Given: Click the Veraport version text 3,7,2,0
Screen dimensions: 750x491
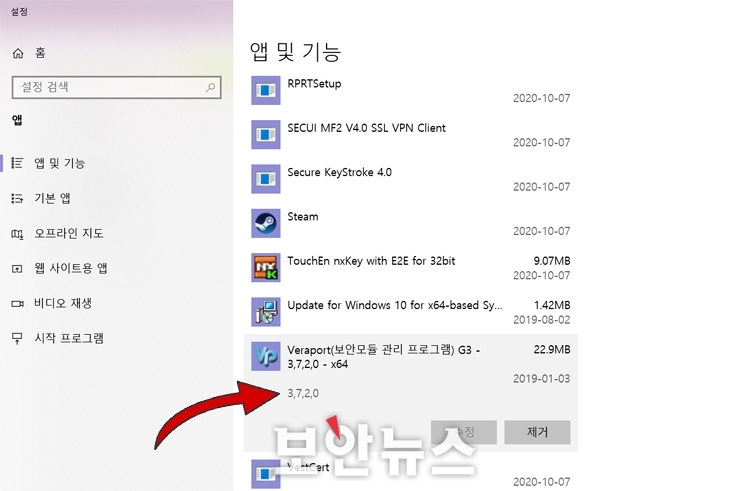Looking at the screenshot, I should (x=303, y=393).
